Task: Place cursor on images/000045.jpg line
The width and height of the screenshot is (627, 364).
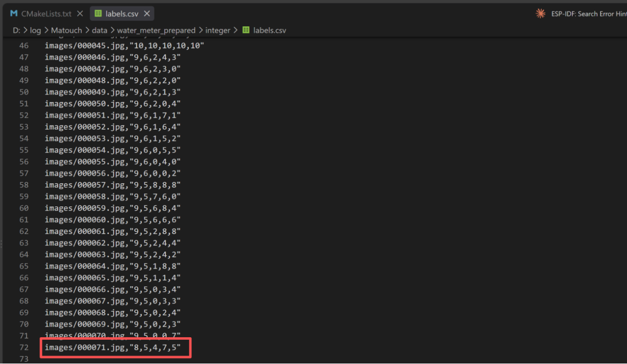Action: [124, 45]
